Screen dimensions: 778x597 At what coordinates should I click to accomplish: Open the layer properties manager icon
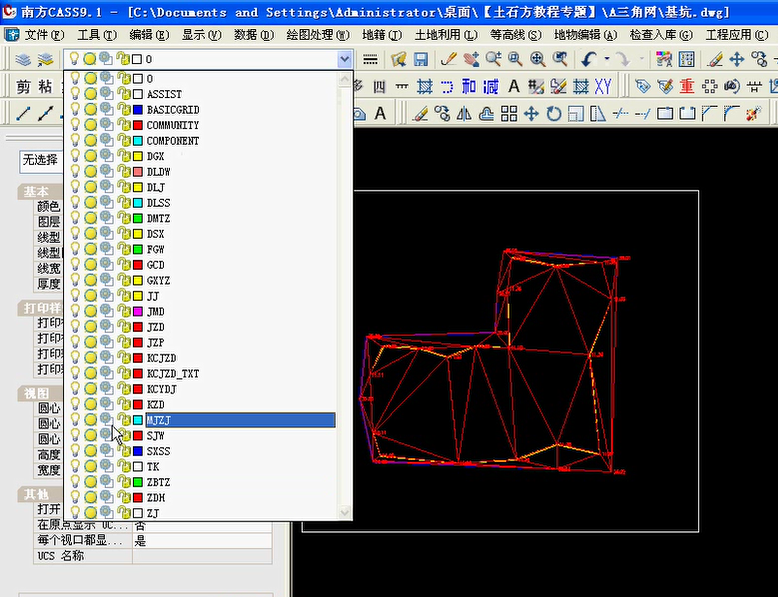click(x=23, y=60)
